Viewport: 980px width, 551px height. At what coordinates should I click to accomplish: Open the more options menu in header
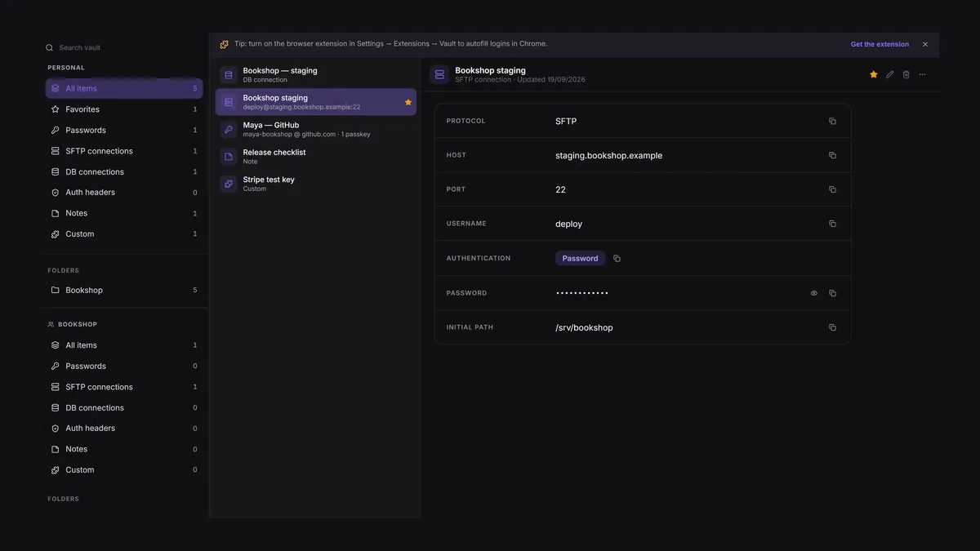[922, 74]
